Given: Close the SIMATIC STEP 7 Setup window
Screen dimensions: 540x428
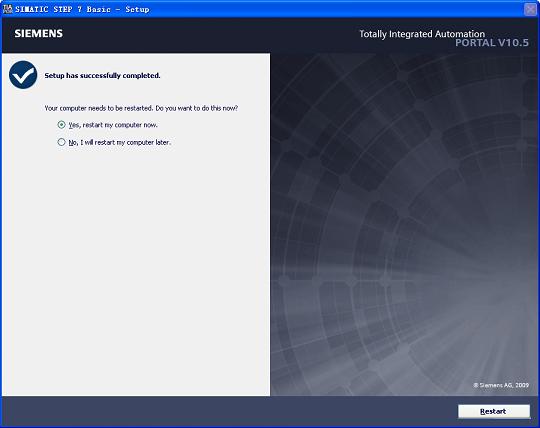Looking at the screenshot, I should [530, 9].
